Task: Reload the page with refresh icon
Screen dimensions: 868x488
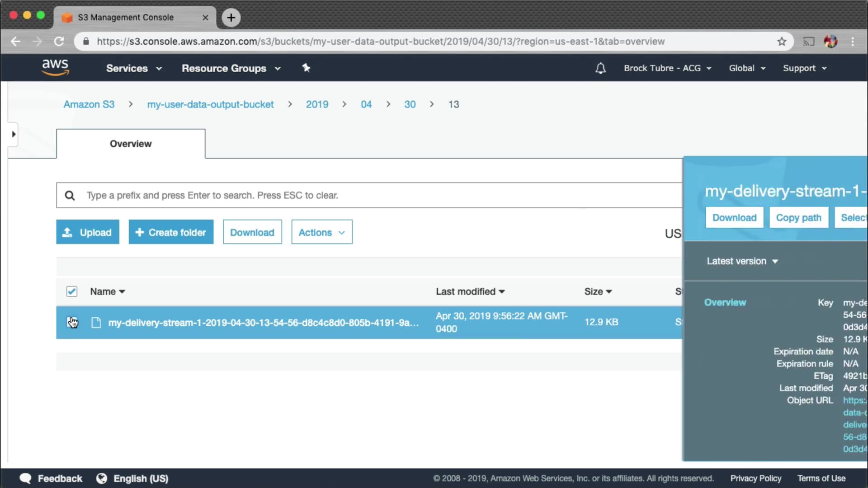Action: point(59,42)
